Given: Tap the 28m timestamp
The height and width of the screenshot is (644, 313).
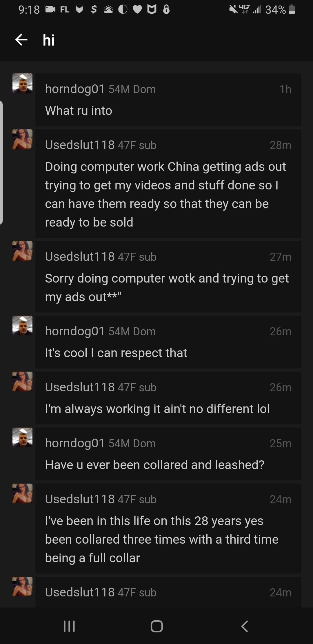Looking at the screenshot, I should 280,145.
